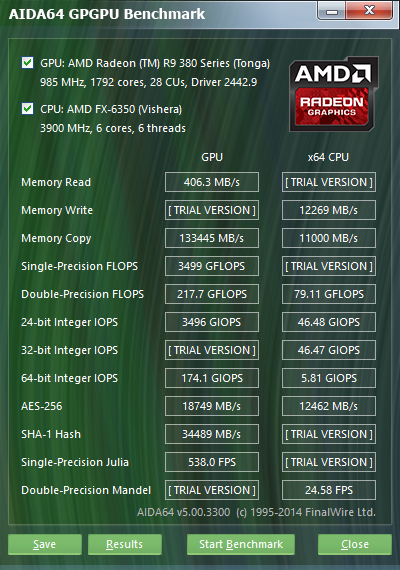The image size is (400, 570).
Task: Select GPU 24-bit Integer IOPS result
Action: 212,322
